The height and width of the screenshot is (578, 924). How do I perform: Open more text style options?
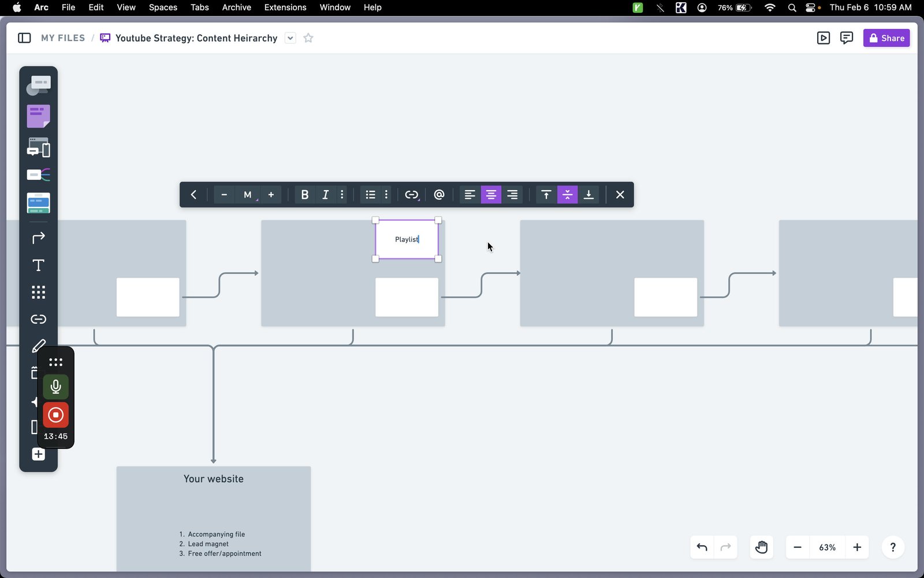click(x=342, y=195)
